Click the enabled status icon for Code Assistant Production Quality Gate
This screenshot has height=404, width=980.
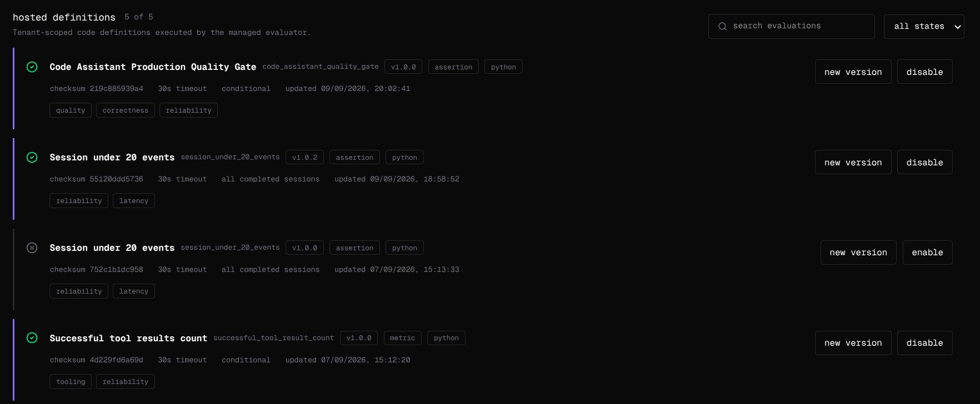pos(32,67)
